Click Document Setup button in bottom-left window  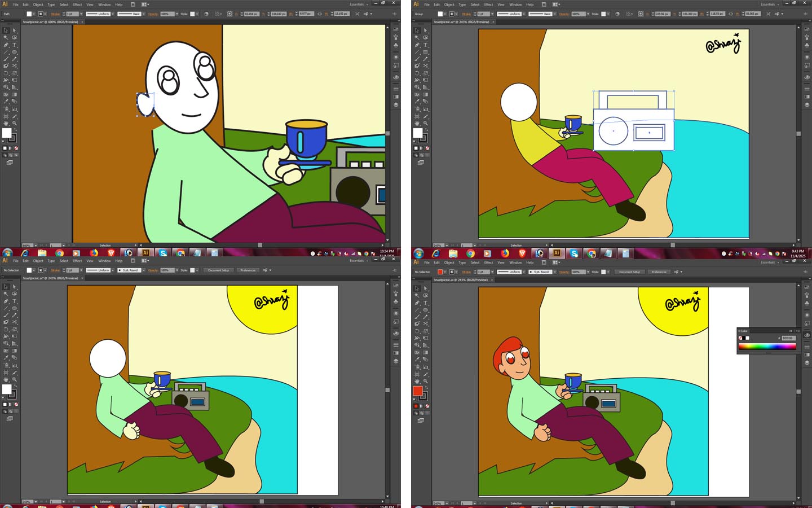pyautogui.click(x=218, y=270)
